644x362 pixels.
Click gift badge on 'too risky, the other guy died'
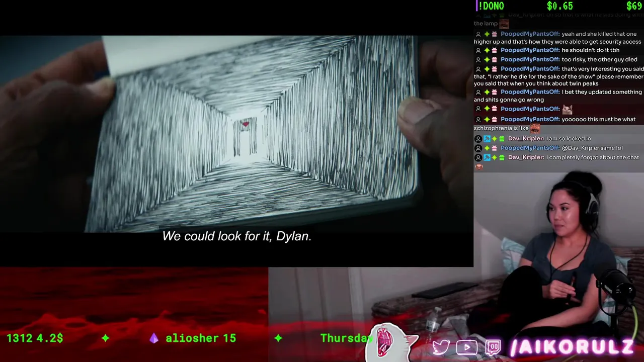pyautogui.click(x=495, y=60)
